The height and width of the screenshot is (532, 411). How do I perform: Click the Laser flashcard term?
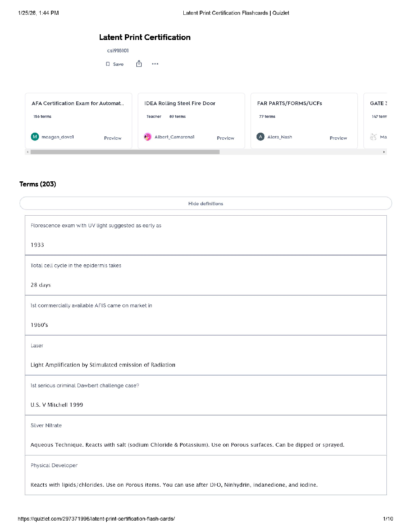pyautogui.click(x=37, y=346)
